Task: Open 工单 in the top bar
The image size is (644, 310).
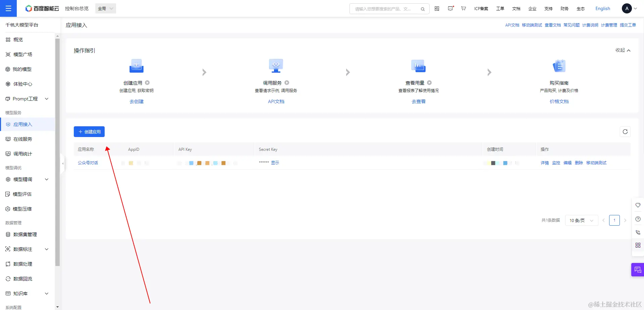Action: [x=500, y=9]
